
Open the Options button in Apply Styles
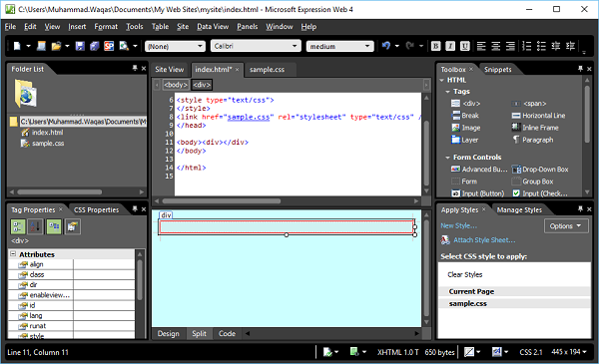click(565, 225)
